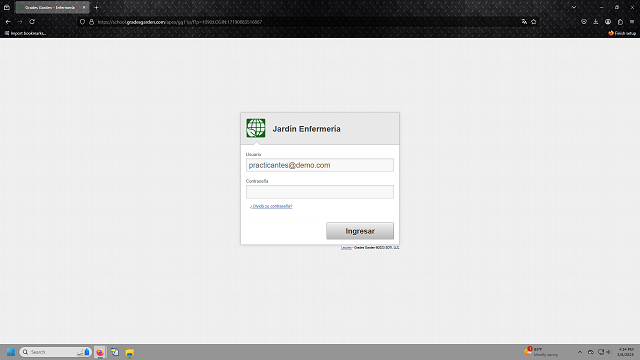Viewport: 640px width, 360px height.
Task: Open the Firefox account profile icon
Action: coord(608,22)
